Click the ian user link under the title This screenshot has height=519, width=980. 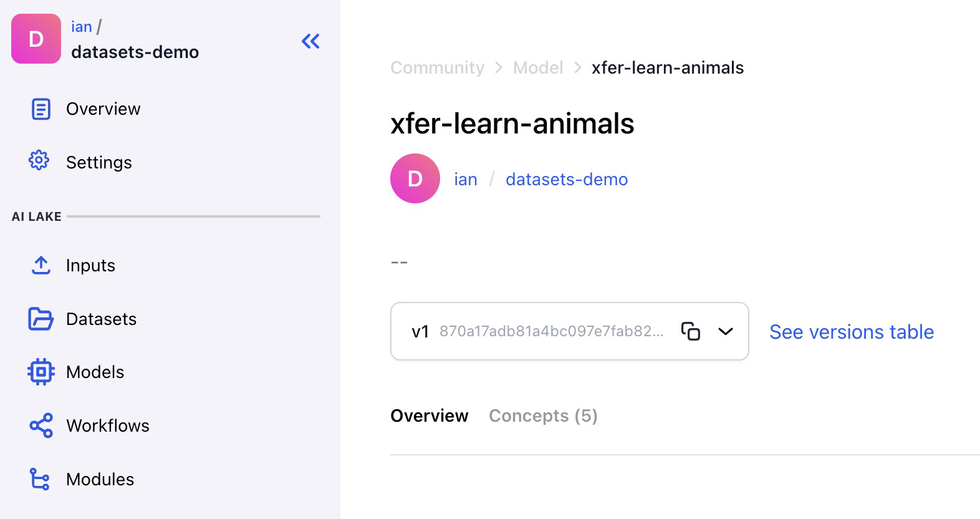pos(465,180)
